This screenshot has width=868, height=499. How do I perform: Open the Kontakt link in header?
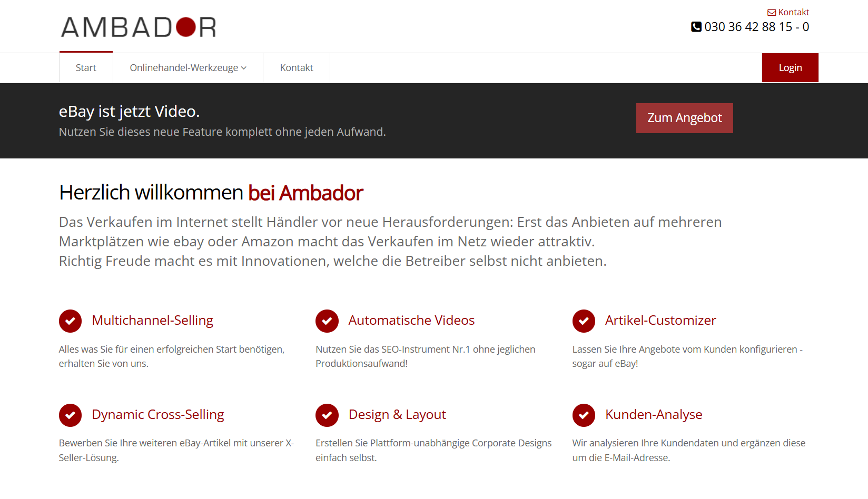tap(793, 13)
